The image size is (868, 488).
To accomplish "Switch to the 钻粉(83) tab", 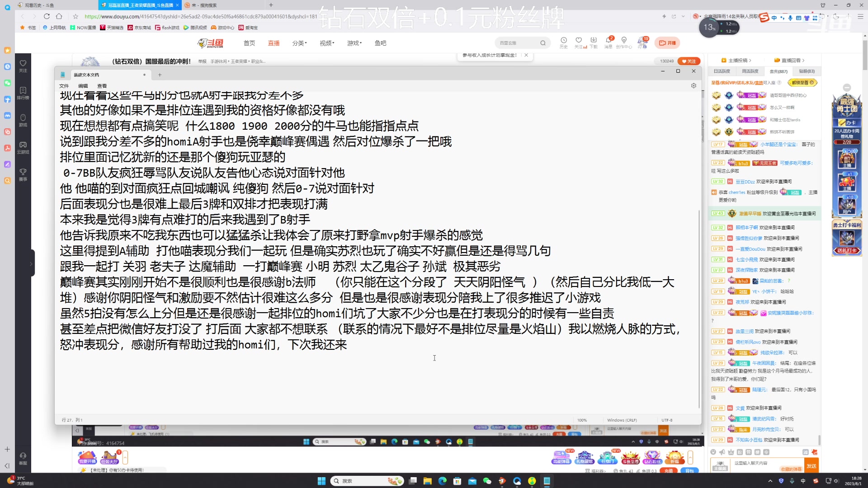I will (x=807, y=71).
